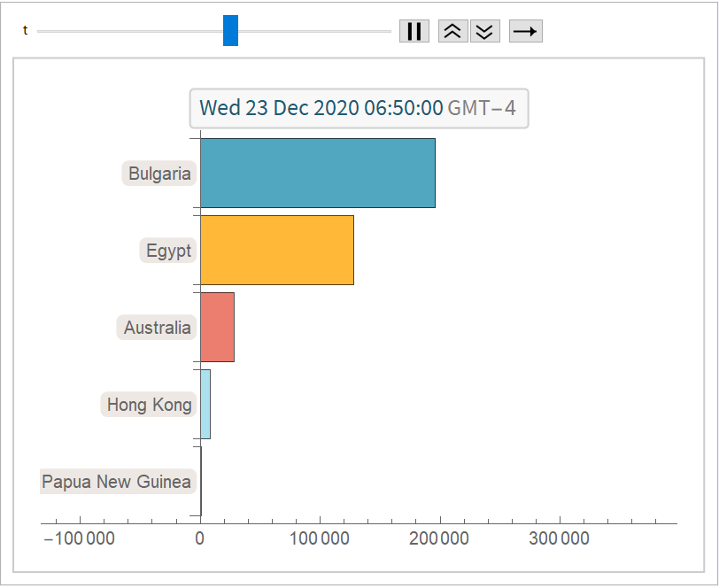
Task: Select the Bulgaria label
Action: tap(159, 174)
